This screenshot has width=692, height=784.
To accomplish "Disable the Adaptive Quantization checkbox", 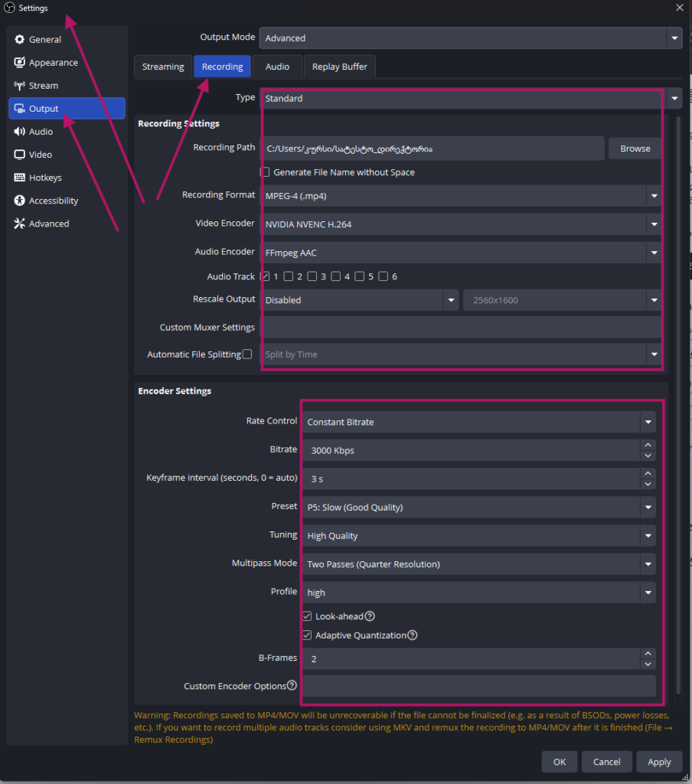I will coord(308,635).
